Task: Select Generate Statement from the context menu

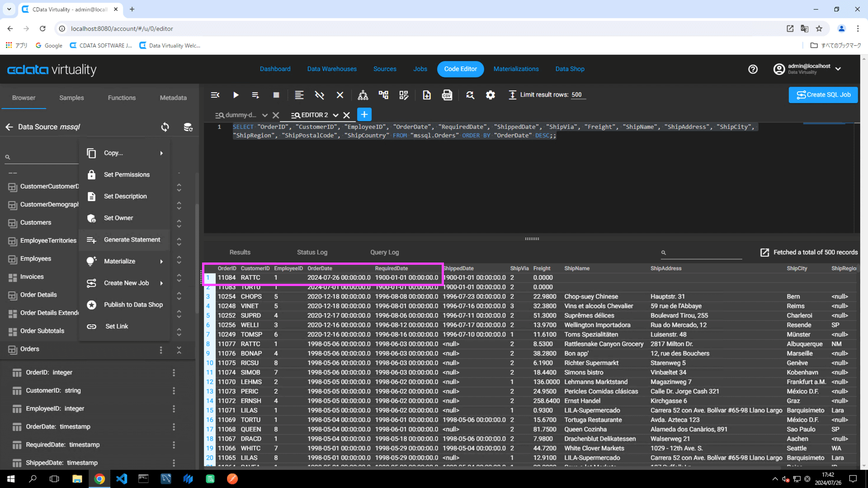Action: tap(132, 240)
